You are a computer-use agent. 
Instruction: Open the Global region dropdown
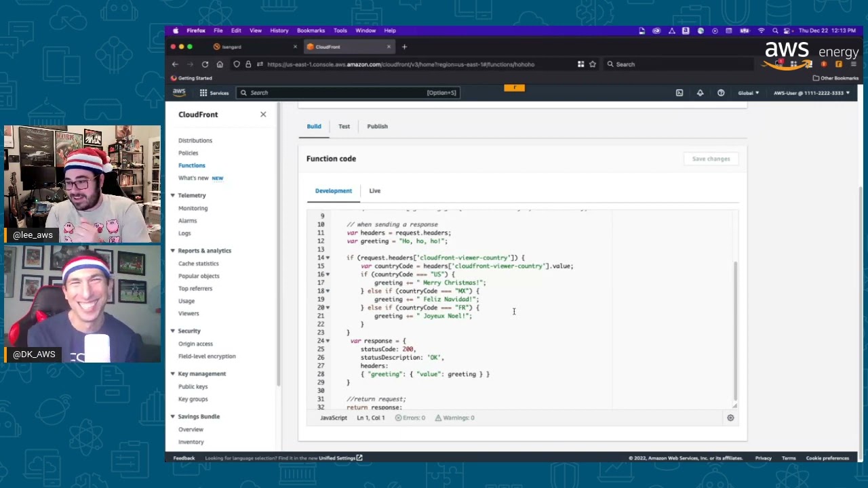pyautogui.click(x=748, y=93)
